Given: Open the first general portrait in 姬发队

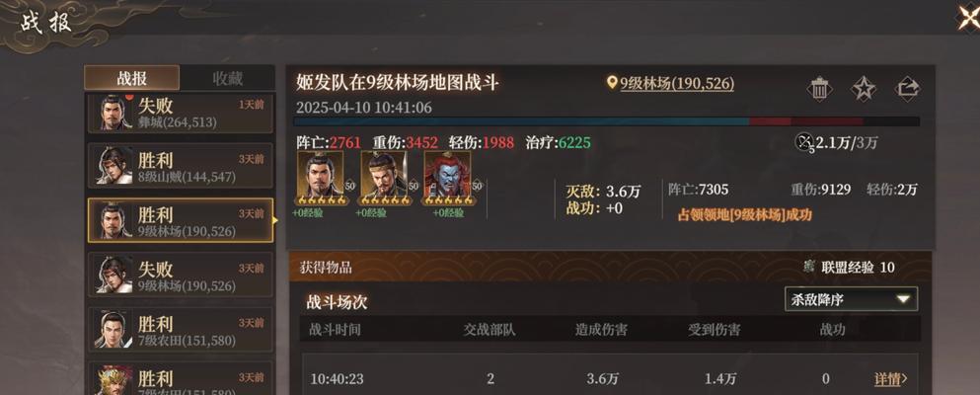Looking at the screenshot, I should (x=320, y=178).
